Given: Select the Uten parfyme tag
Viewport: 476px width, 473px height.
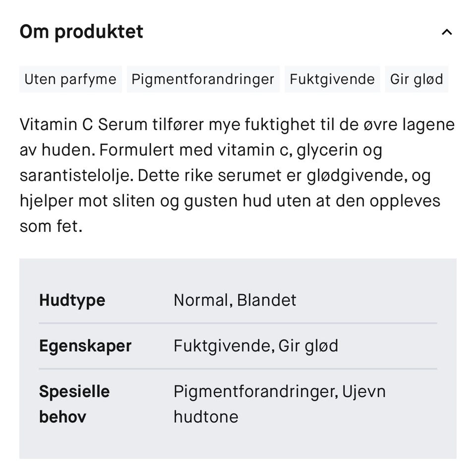Looking at the screenshot, I should (70, 79).
